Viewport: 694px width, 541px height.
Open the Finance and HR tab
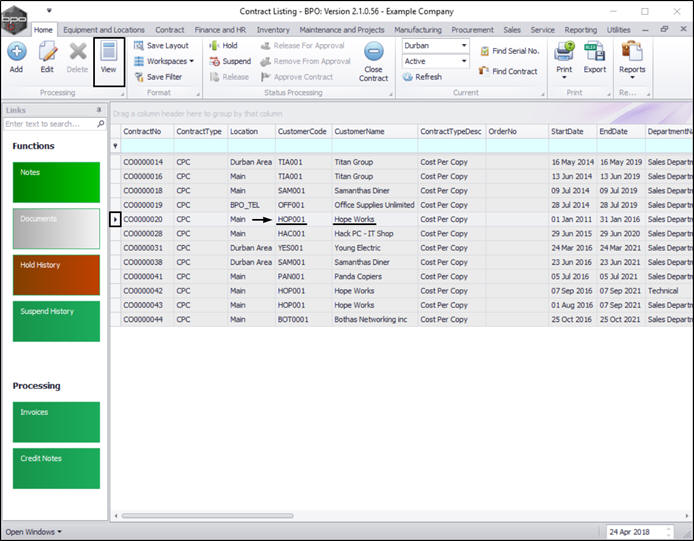[220, 30]
